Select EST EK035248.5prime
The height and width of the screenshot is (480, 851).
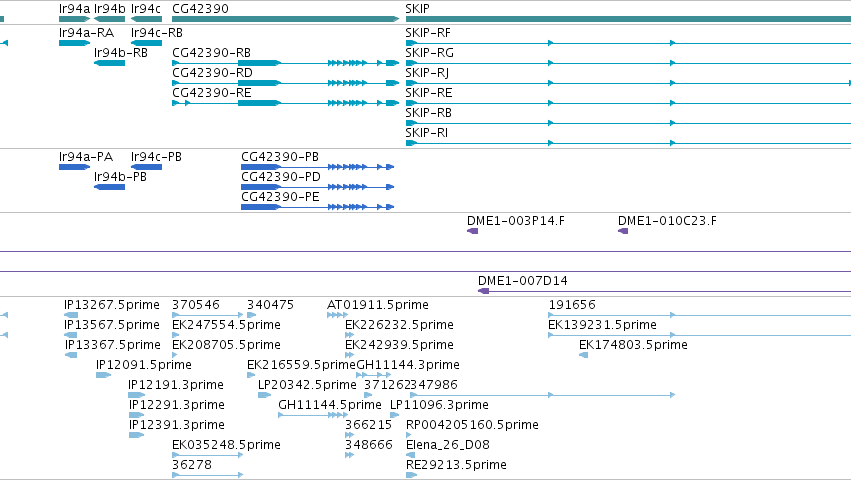point(207,456)
